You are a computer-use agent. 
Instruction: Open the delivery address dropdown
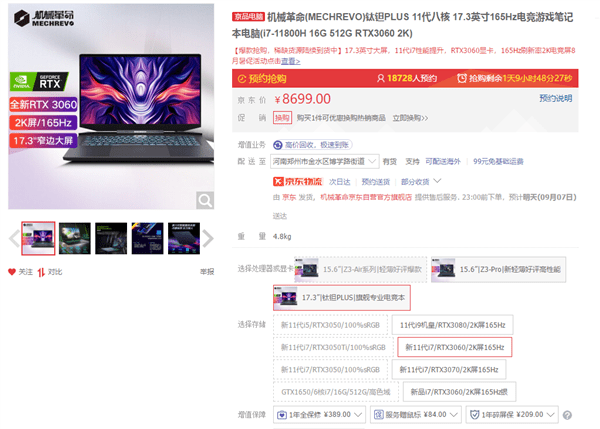click(324, 161)
